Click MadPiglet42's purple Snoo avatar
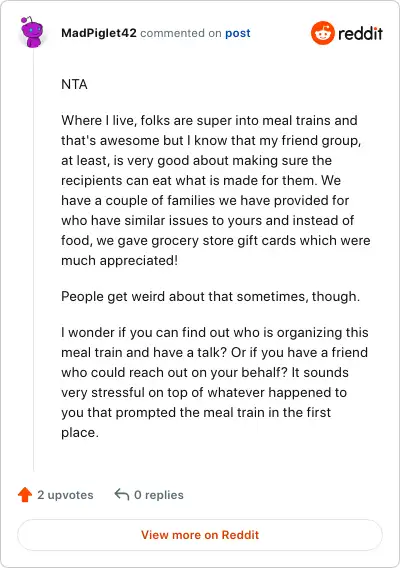This screenshot has height=568, width=400. click(32, 32)
